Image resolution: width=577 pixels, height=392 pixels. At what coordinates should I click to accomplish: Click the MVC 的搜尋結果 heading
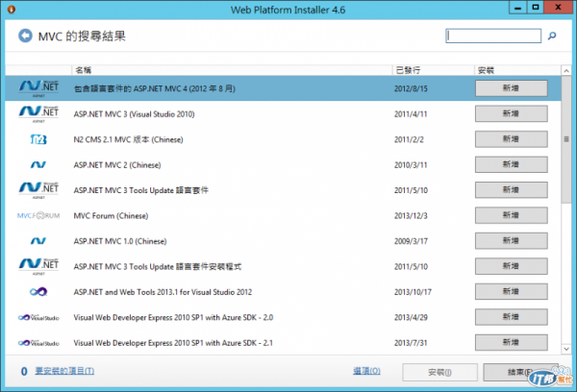point(82,37)
